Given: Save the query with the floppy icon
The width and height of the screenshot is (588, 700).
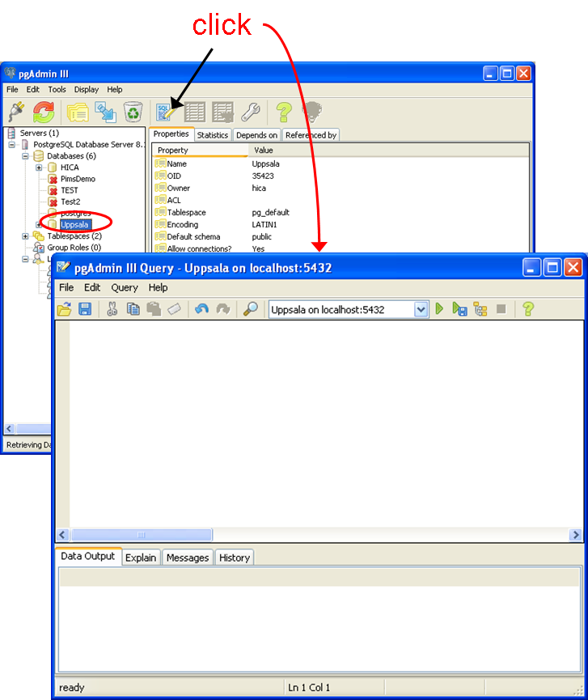Looking at the screenshot, I should pyautogui.click(x=85, y=309).
